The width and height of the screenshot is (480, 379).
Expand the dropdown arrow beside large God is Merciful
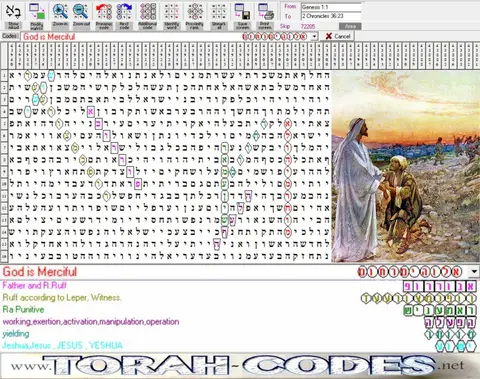pyautogui.click(x=474, y=272)
